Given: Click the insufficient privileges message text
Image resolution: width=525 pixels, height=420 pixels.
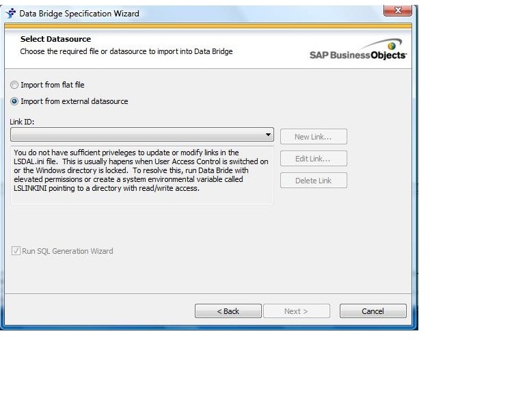Looking at the screenshot, I should coord(141,170).
